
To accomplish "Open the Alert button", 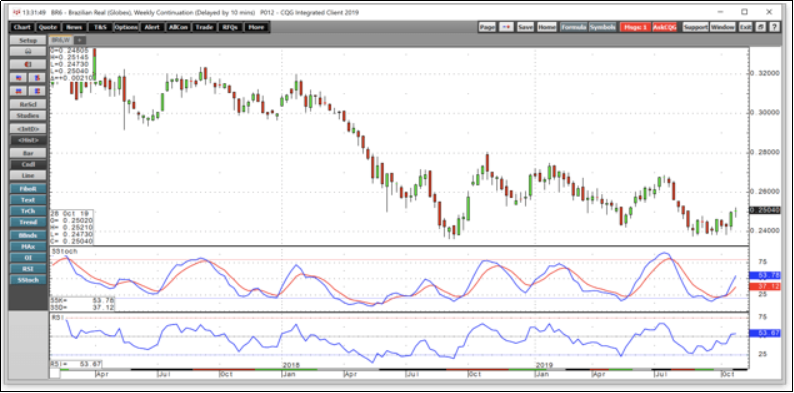I will [152, 27].
